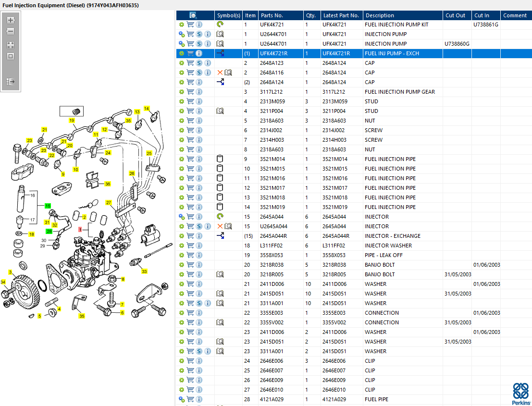Click the Cut In column header
This screenshot has width=532, height=406.
[x=486, y=15]
